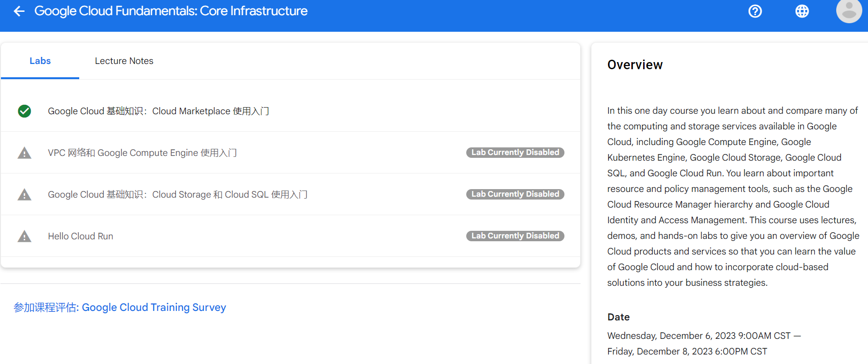Click green checkmark for Cloud Marketplace lab

click(x=25, y=111)
